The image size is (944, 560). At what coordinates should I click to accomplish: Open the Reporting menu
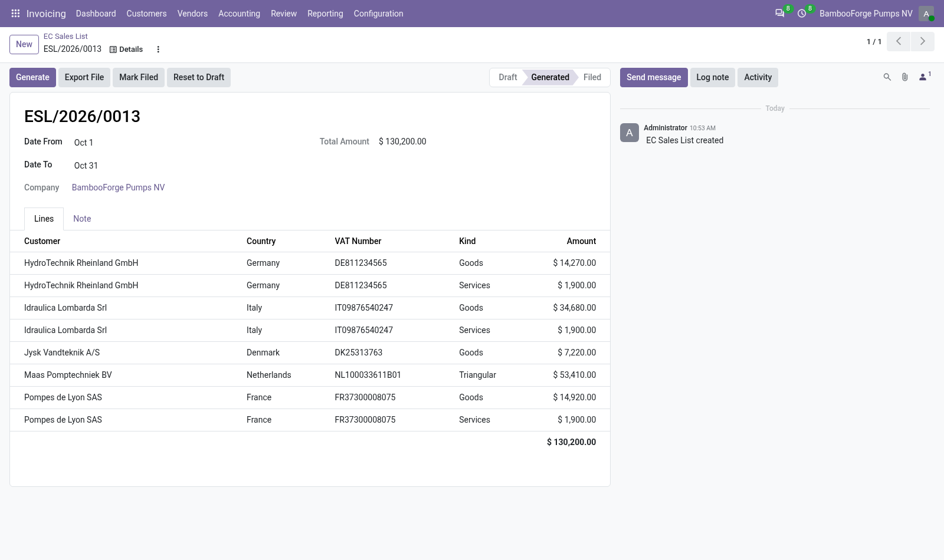325,14
